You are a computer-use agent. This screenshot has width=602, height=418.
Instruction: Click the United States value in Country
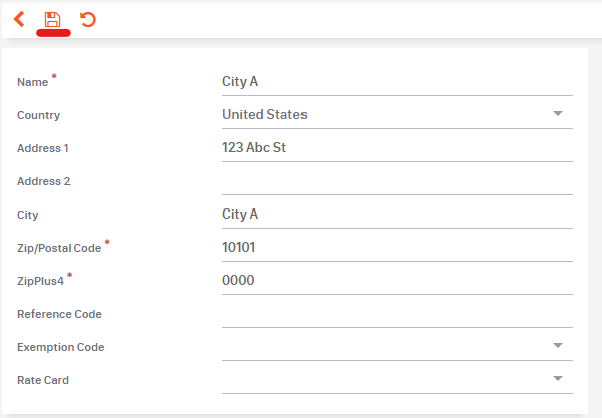pos(265,114)
